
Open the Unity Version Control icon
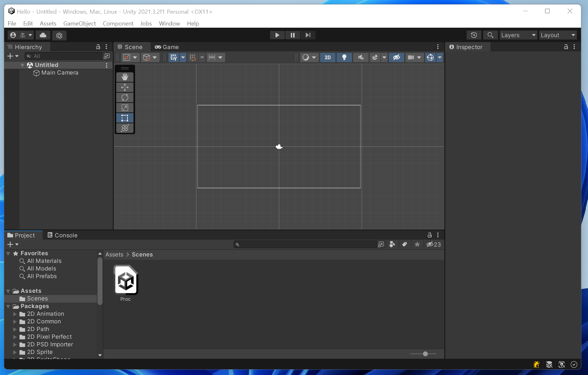[59, 35]
